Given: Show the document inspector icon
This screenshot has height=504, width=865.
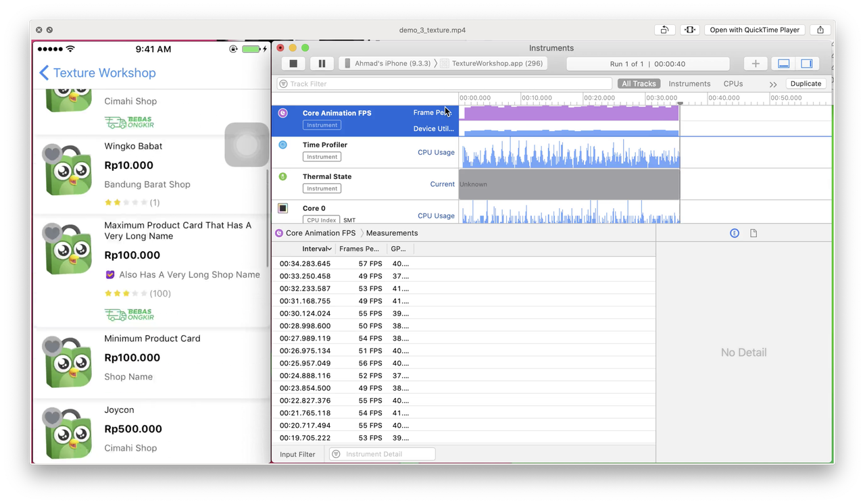Looking at the screenshot, I should (753, 233).
